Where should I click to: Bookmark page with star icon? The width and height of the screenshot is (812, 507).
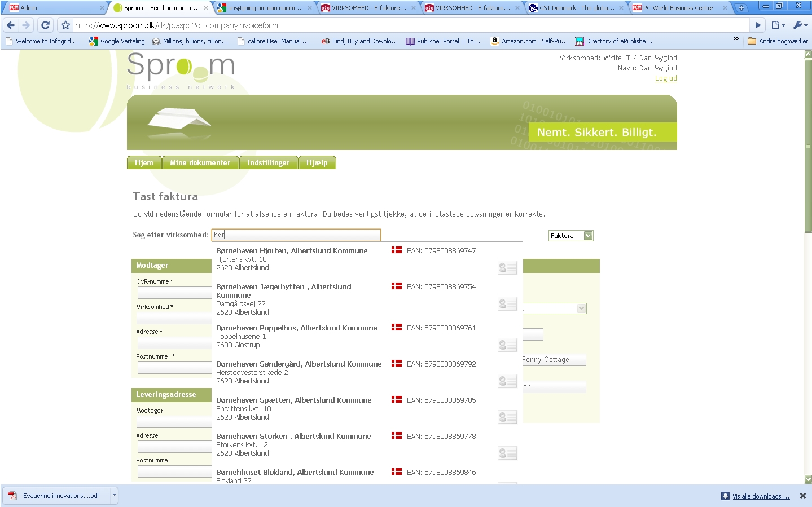point(65,25)
